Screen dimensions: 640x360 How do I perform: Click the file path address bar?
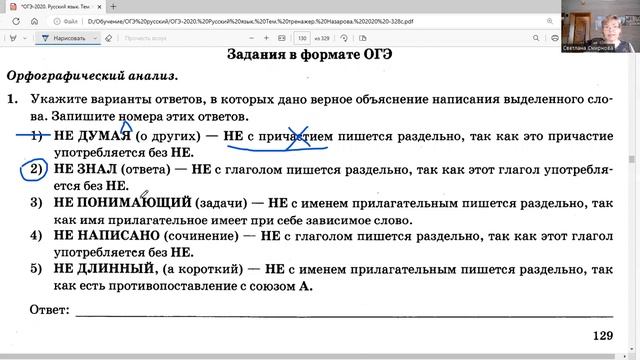(250, 21)
